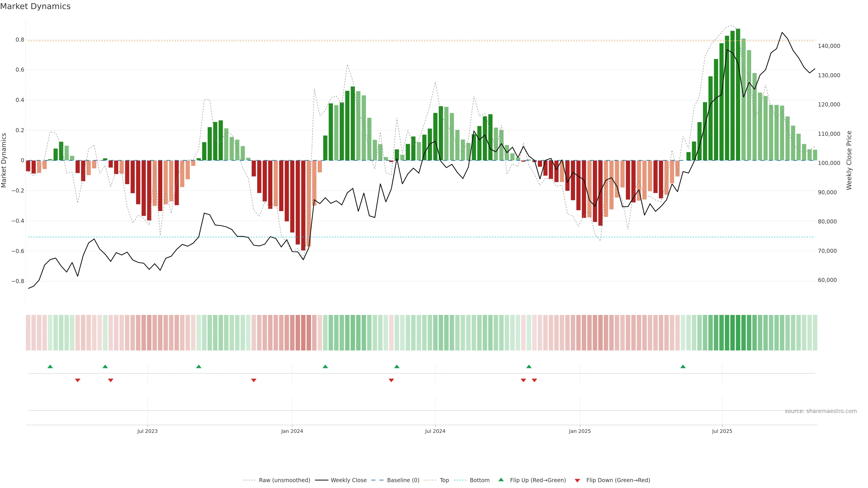This screenshot has width=868, height=488.
Task: Hide the 'Bottom' threshold line via legend
Action: click(x=479, y=480)
